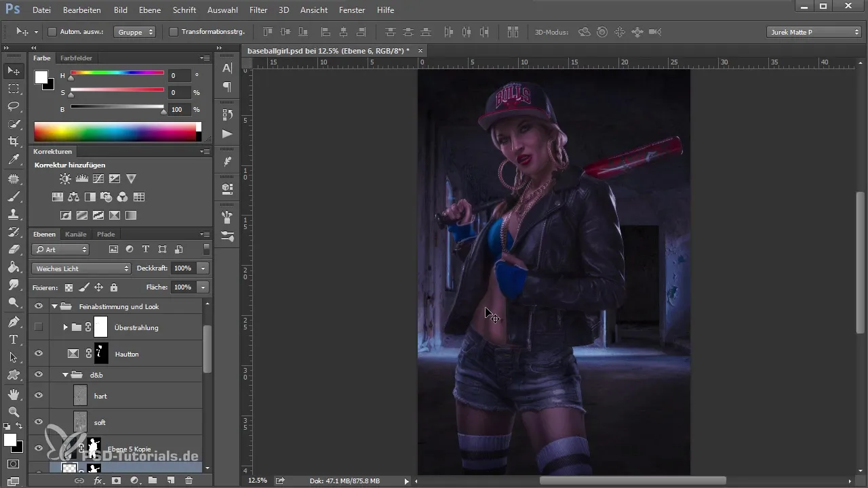Close the baseballgirl.psd document tab
Image resolution: width=868 pixels, height=488 pixels.
tap(420, 50)
